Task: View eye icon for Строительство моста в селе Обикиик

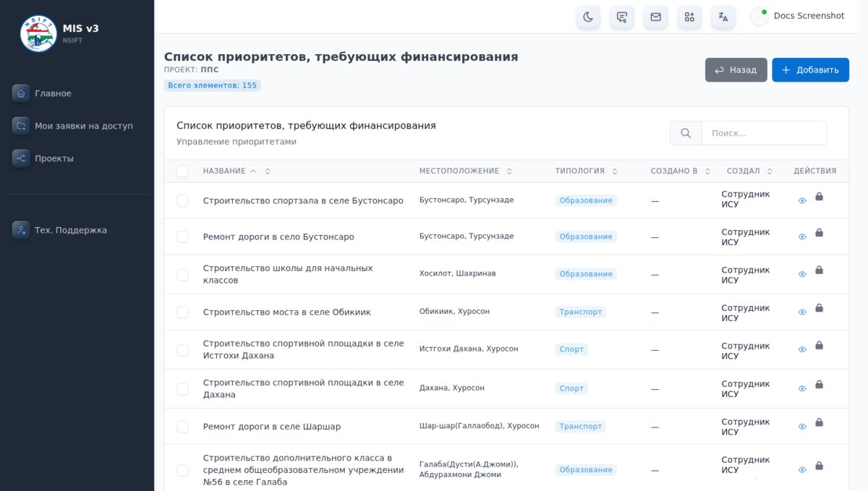Action: [802, 312]
